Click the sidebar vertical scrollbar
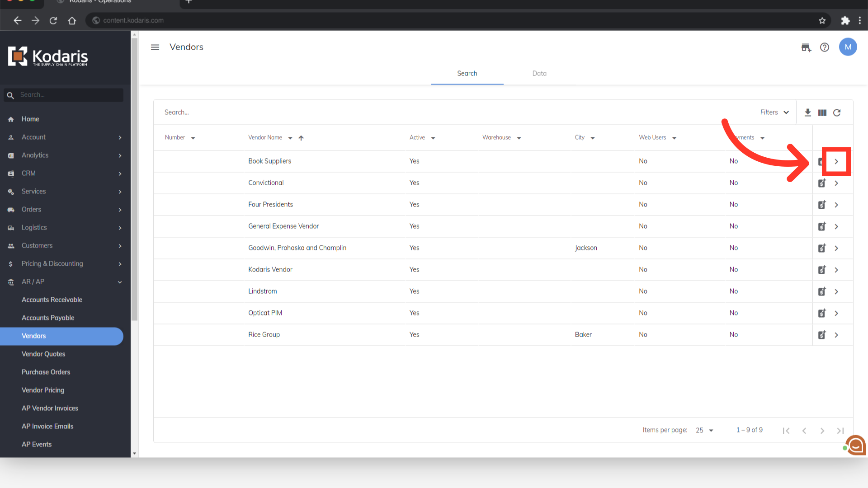The width and height of the screenshot is (868, 488). [x=134, y=181]
